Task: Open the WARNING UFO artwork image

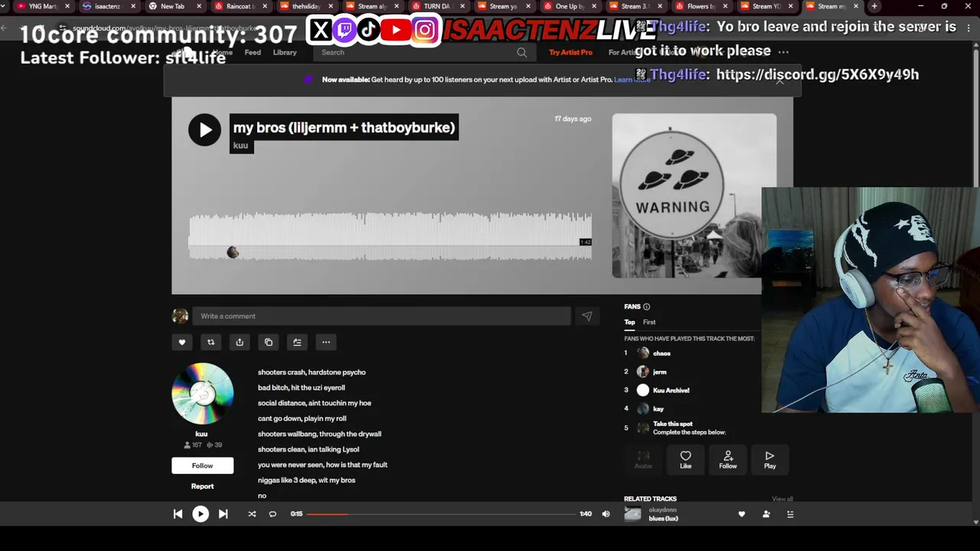Action: coord(694,196)
